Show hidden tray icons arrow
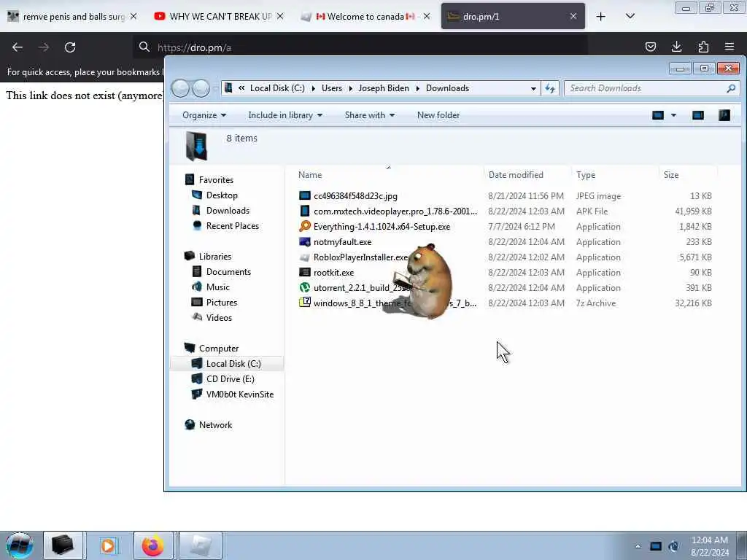 638,546
